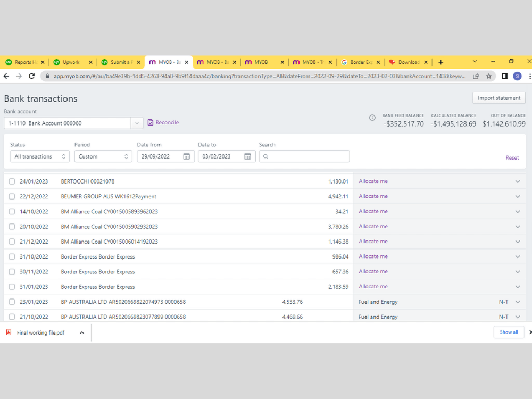Viewport: 532px width, 399px height.
Task: Reset the transaction filters
Action: point(512,158)
